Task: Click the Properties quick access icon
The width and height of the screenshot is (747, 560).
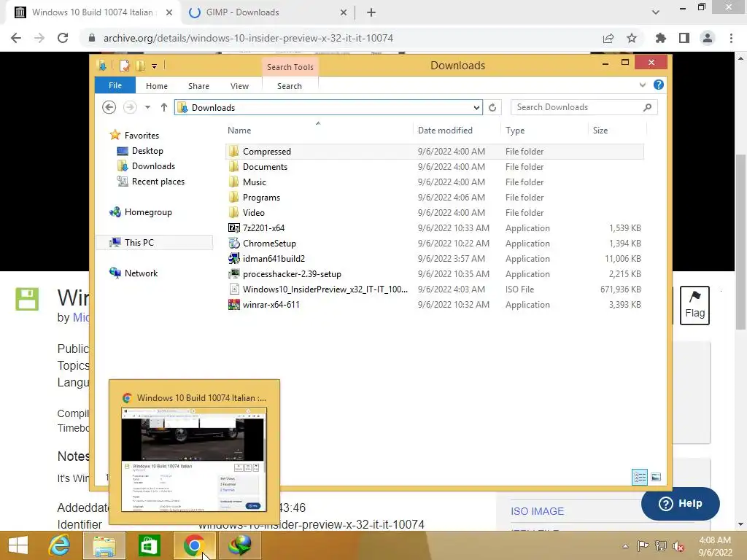Action: pos(124,66)
